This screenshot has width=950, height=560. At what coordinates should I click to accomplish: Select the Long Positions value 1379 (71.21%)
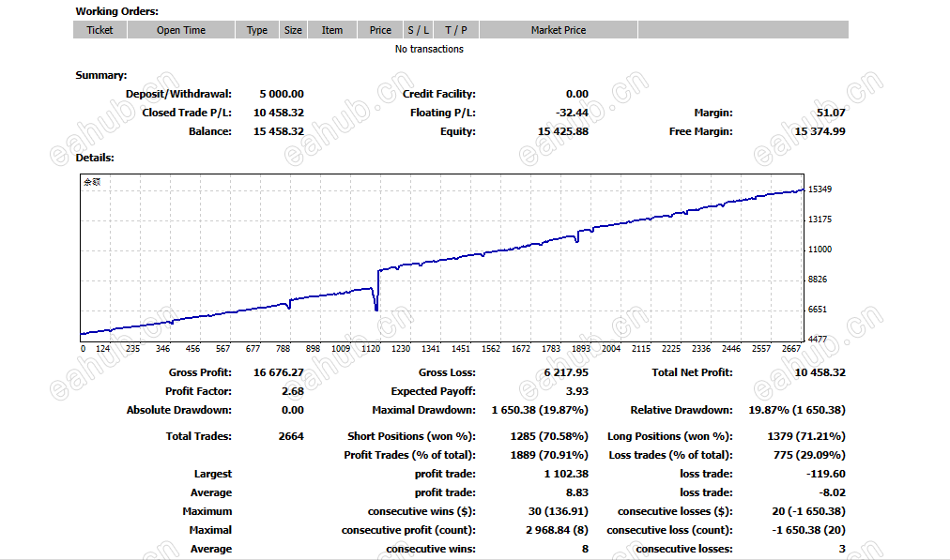[806, 436]
